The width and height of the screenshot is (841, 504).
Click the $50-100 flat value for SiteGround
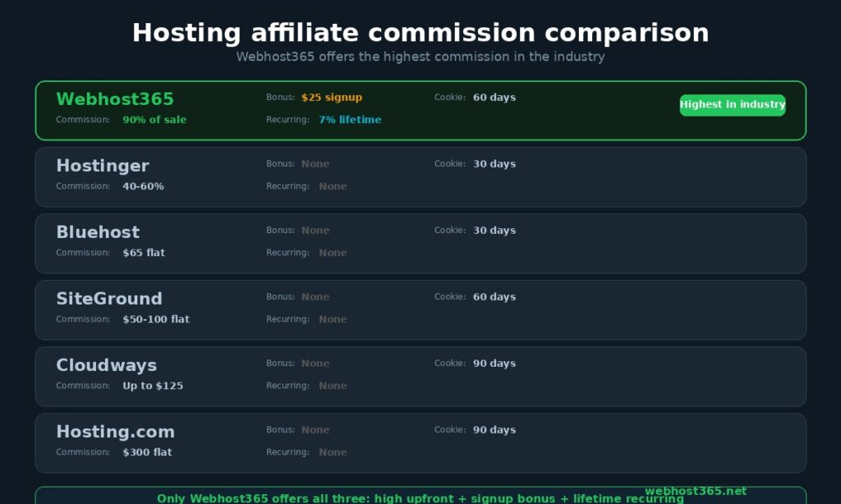[x=156, y=319]
